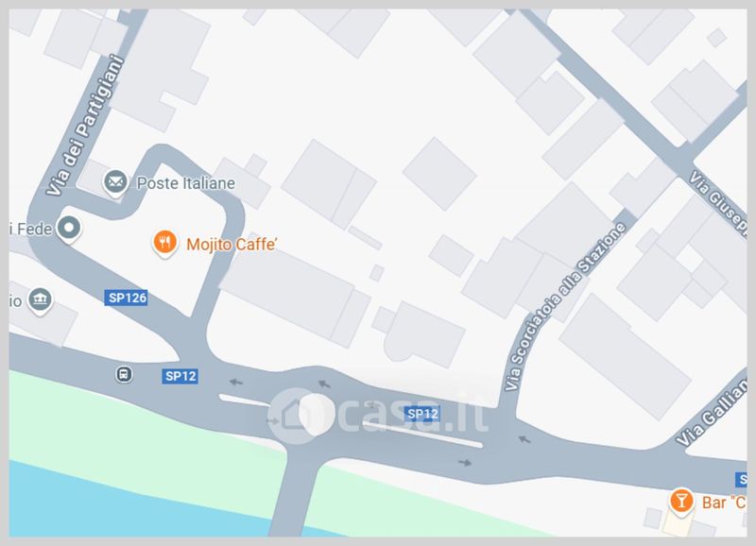Click Via Scorciatoia alla Stazione street label
756x546 pixels.
[564, 307]
